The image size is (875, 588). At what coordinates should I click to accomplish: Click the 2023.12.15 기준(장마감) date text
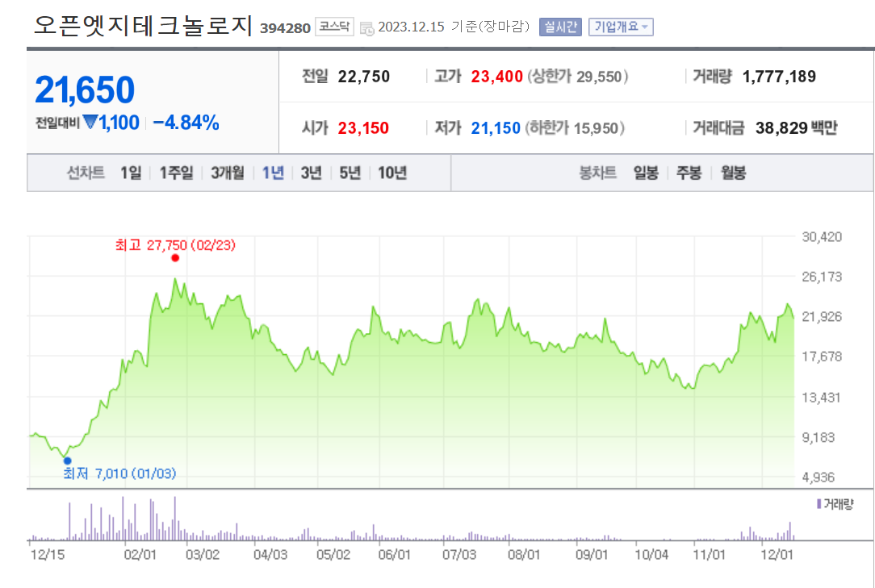tap(454, 27)
